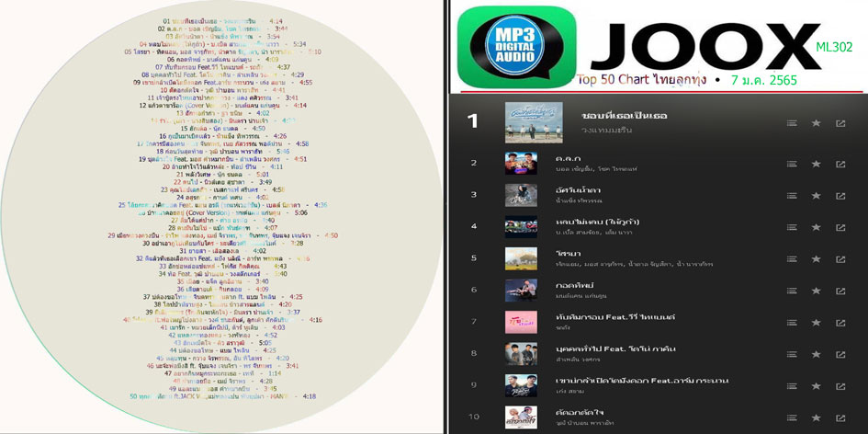
Task: Open song title กอดทิพย์ in chart
Action: pos(575,285)
